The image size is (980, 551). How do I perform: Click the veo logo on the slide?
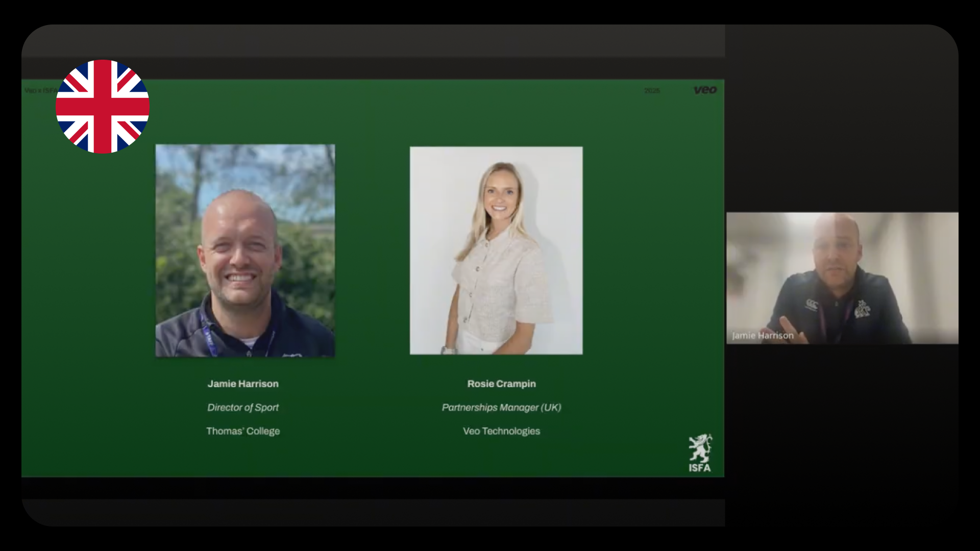click(705, 90)
